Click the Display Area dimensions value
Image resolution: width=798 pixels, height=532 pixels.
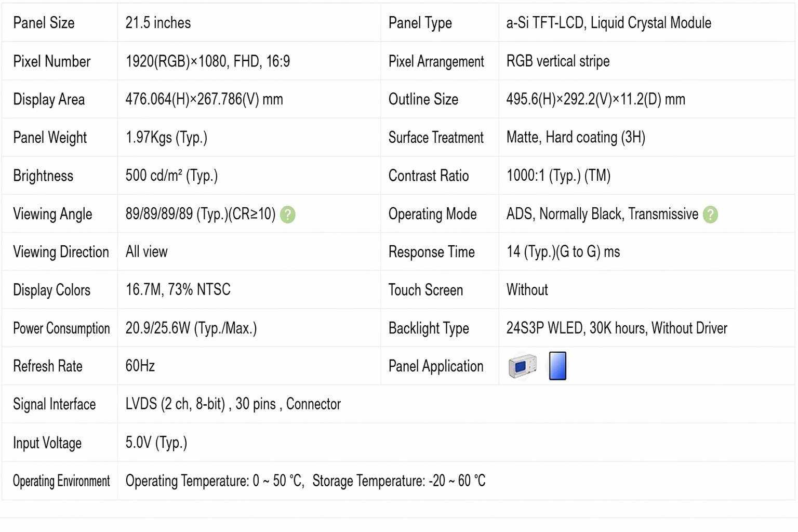point(204,99)
